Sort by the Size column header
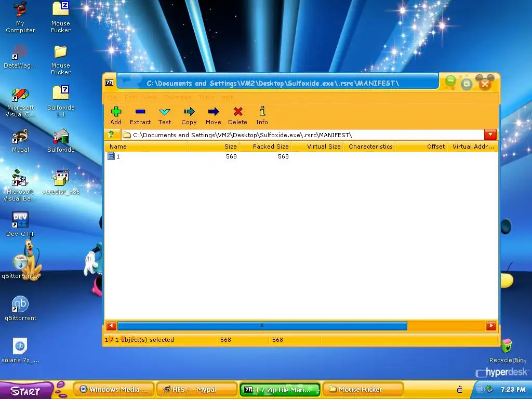This screenshot has height=399, width=532. click(x=214, y=147)
